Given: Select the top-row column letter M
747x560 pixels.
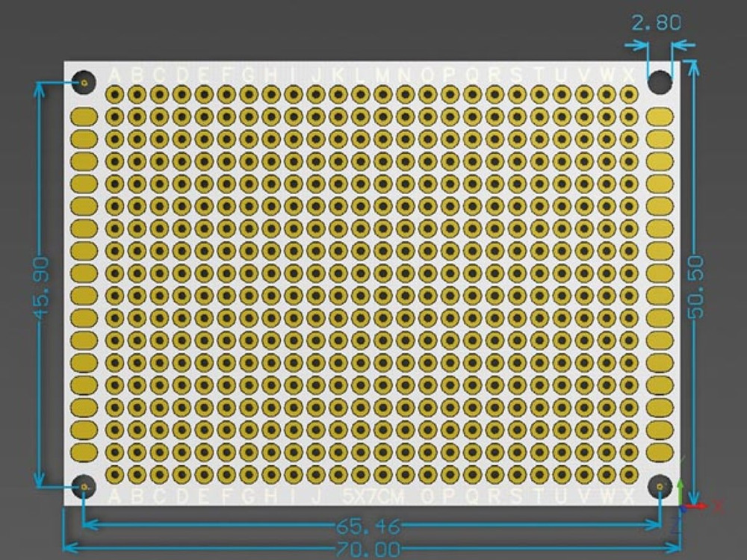Looking at the screenshot, I should (382, 75).
